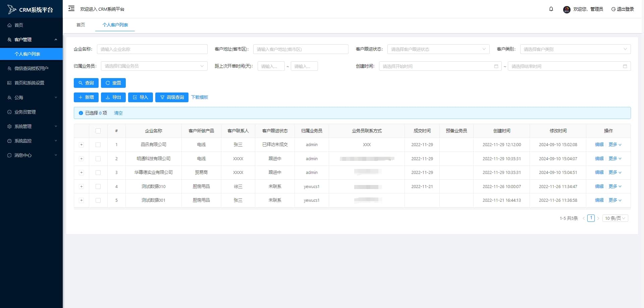This screenshot has height=308, width=644.
Task: Click page number 1 in pagination
Action: click(x=591, y=218)
